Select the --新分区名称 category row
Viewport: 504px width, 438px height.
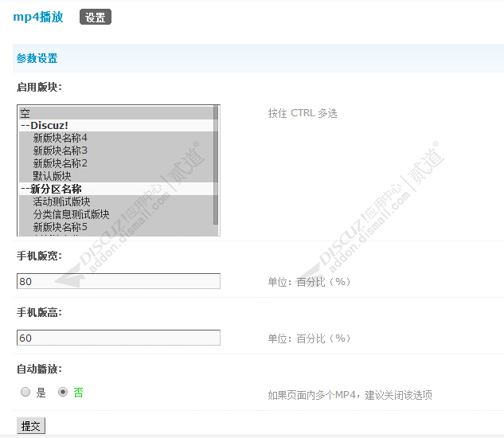(x=115, y=189)
